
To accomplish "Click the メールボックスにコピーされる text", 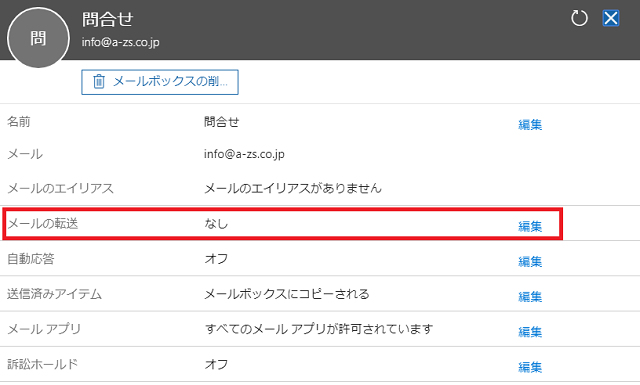I will pyautogui.click(x=287, y=294).
